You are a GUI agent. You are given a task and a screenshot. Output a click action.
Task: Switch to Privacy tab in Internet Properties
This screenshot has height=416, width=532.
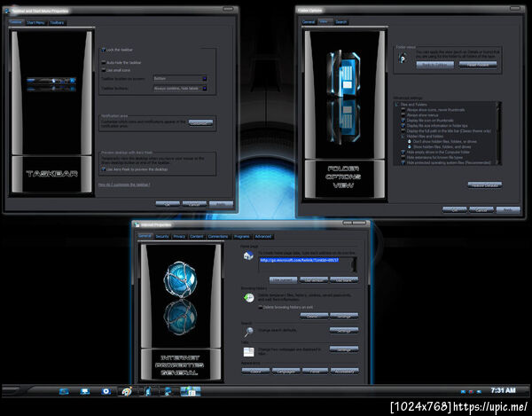(179, 237)
